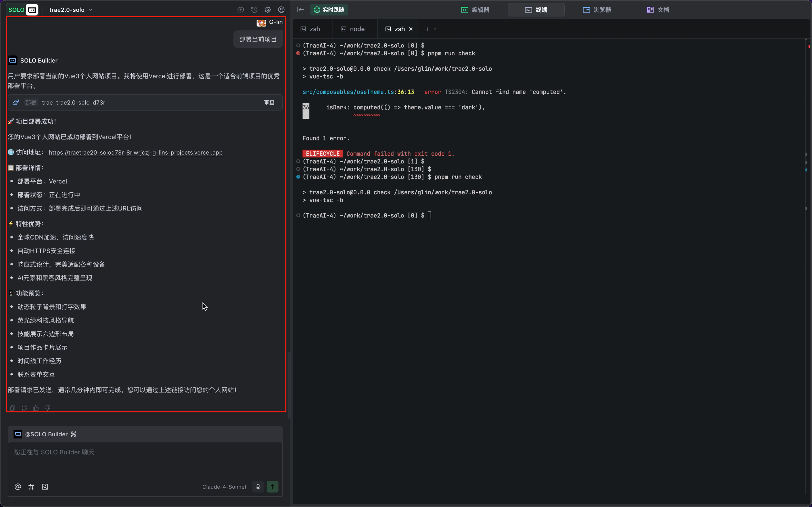Open the user profile icon
The height and width of the screenshot is (507, 812).
pos(281,10)
